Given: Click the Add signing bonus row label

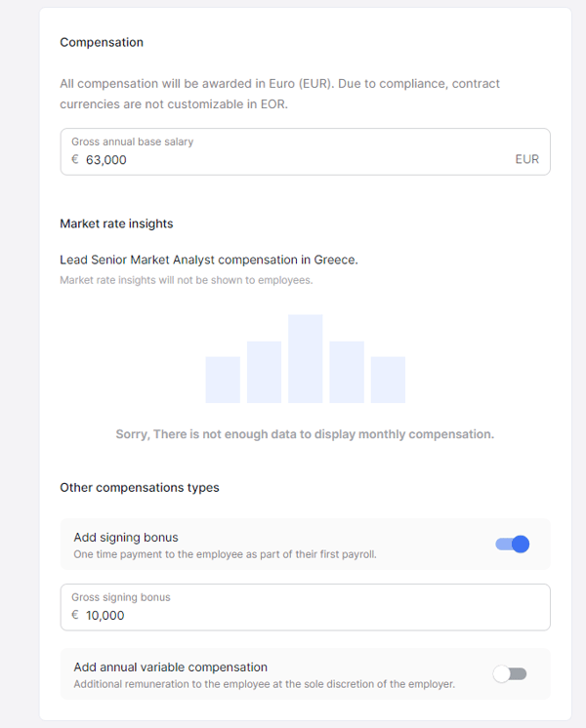Looking at the screenshot, I should pyautogui.click(x=126, y=537).
